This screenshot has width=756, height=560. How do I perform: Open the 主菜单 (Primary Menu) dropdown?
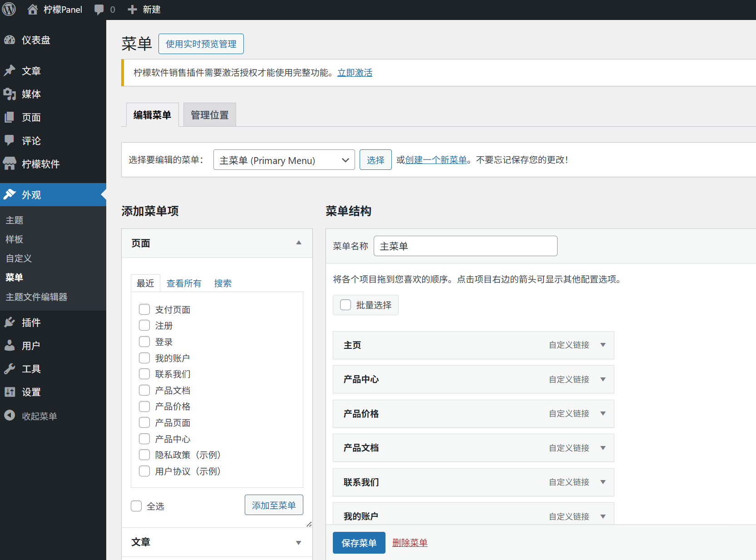(284, 160)
